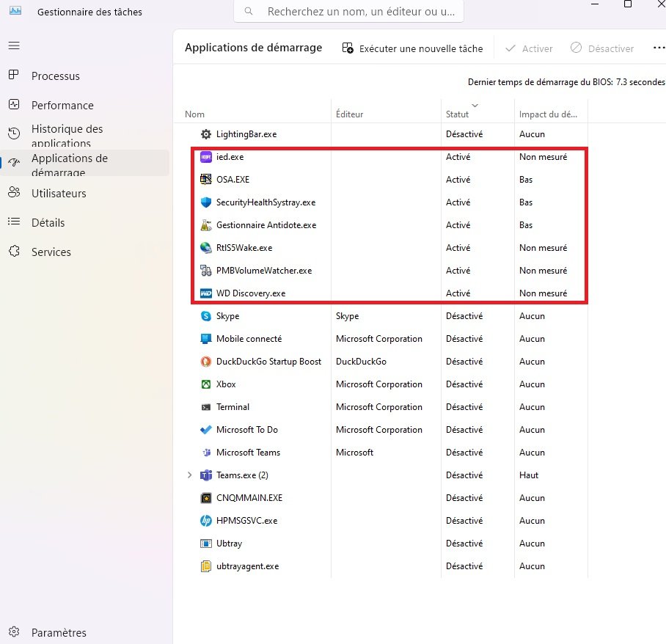Click the ubtrayagent.exe icon
This screenshot has height=644, width=666.
(x=206, y=566)
